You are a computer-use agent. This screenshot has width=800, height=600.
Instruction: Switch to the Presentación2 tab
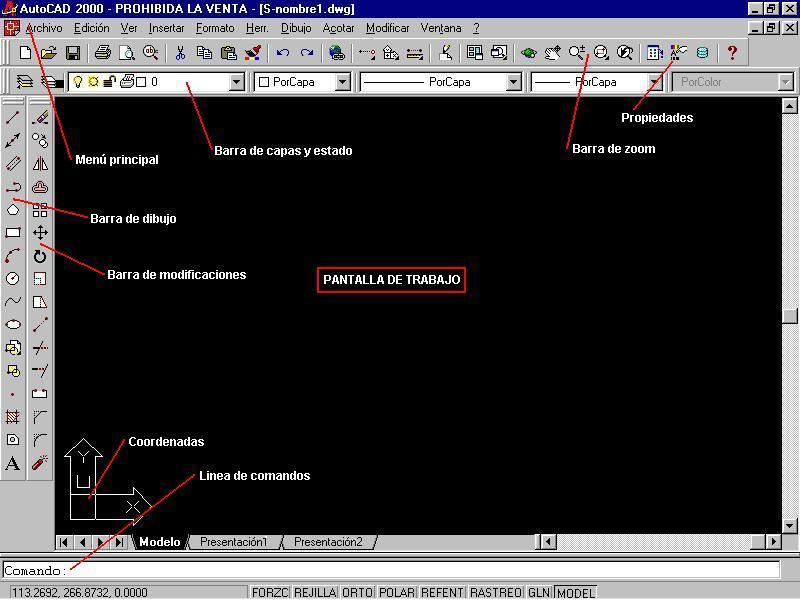328,542
